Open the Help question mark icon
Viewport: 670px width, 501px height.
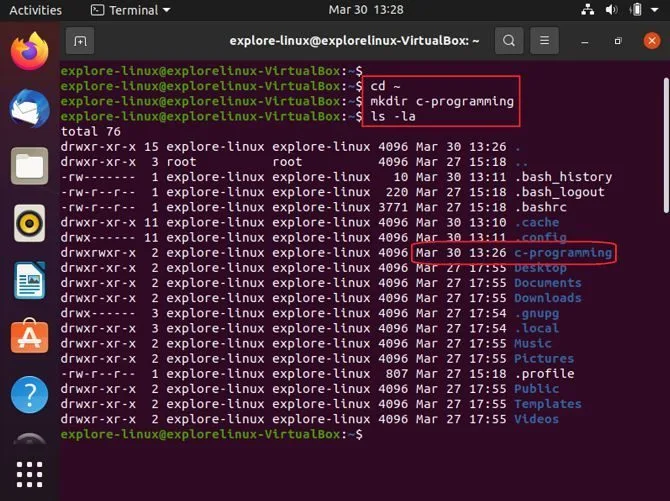pos(29,395)
